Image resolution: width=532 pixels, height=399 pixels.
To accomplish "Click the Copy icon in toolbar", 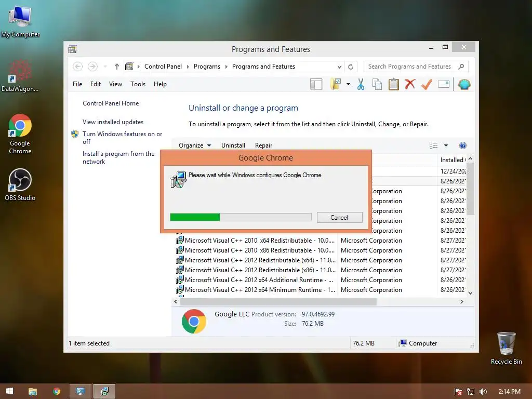I will point(377,84).
